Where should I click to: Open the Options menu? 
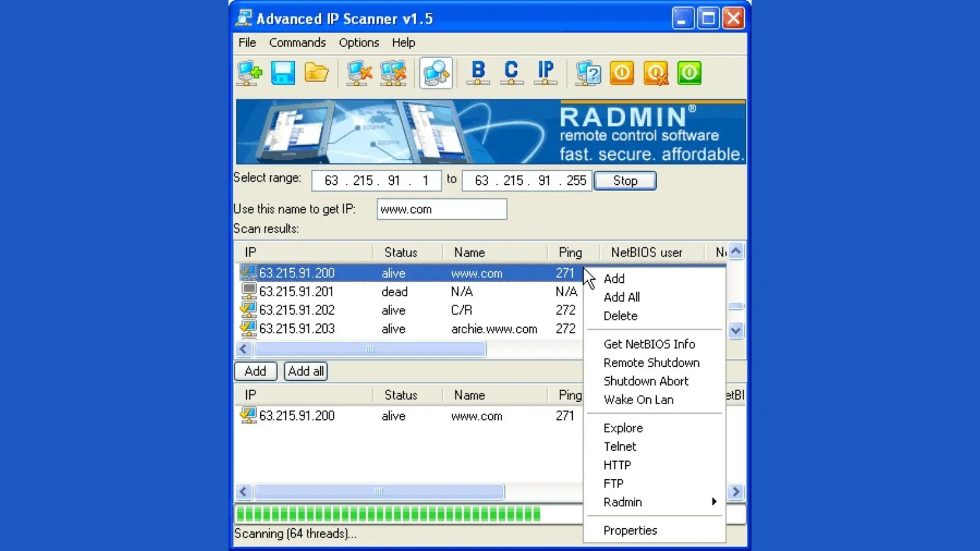click(359, 43)
